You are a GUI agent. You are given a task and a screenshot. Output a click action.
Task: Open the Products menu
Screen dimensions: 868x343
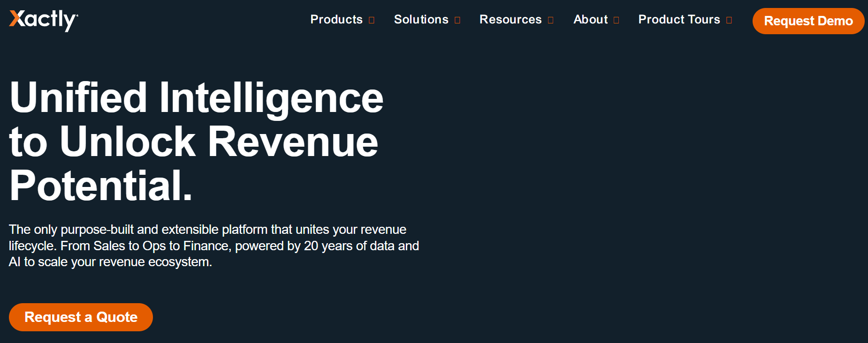pyautogui.click(x=336, y=20)
